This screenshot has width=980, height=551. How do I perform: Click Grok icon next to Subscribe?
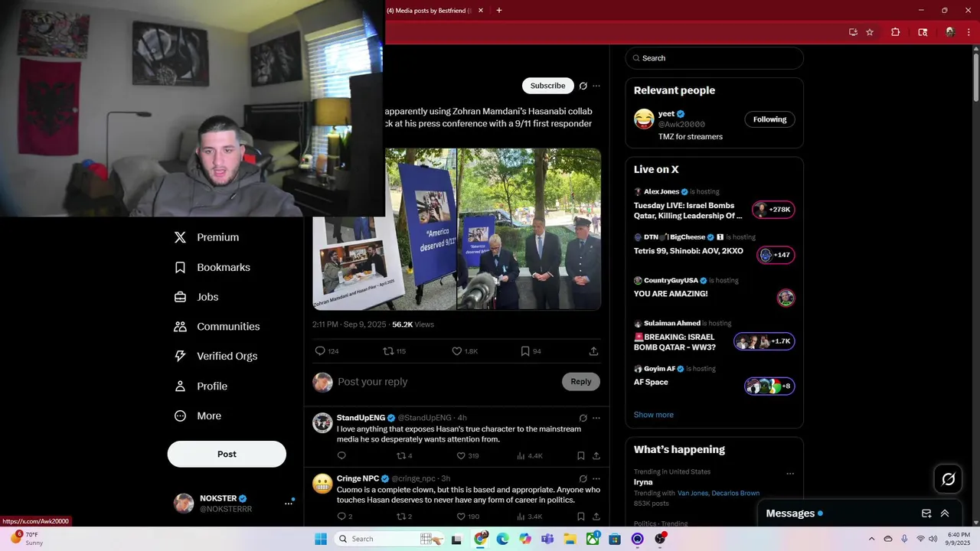coord(583,86)
